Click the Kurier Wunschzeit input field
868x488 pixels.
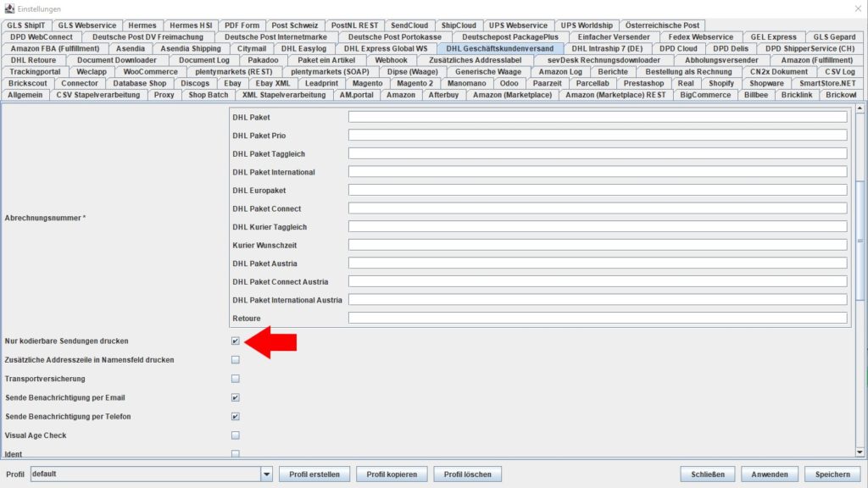(x=598, y=245)
